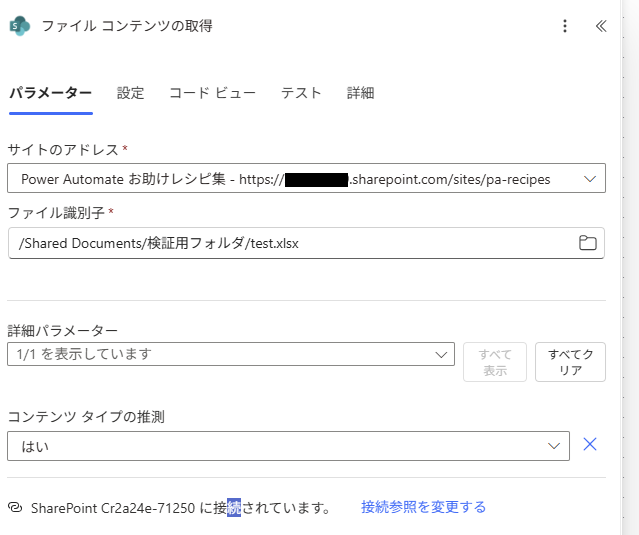The width and height of the screenshot is (639, 535).
Task: Open the コード ビュー tab
Action: pos(212,93)
